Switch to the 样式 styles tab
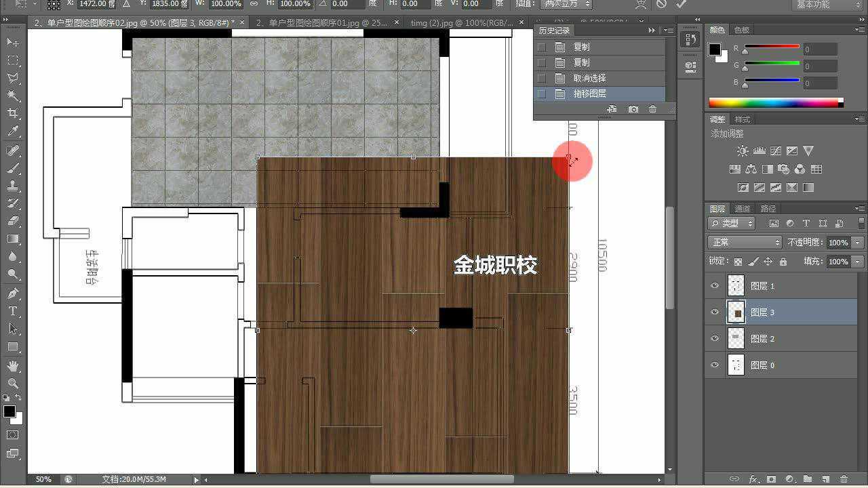The image size is (868, 488). click(x=743, y=120)
